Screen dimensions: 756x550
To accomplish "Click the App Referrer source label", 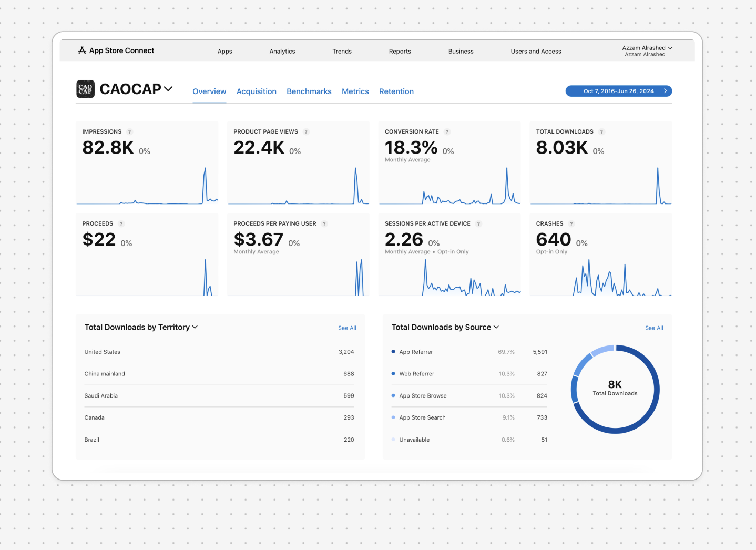I will point(416,352).
